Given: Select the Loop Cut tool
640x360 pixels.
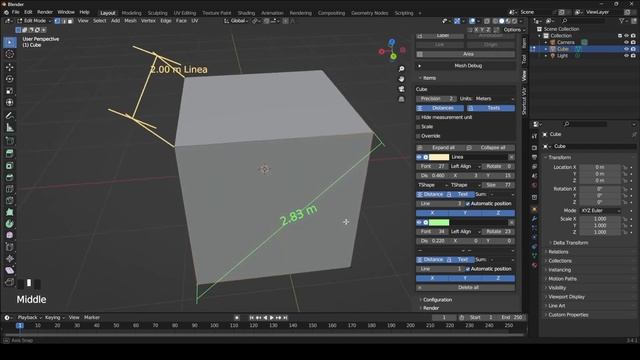Looking at the screenshot, I should point(10,189).
